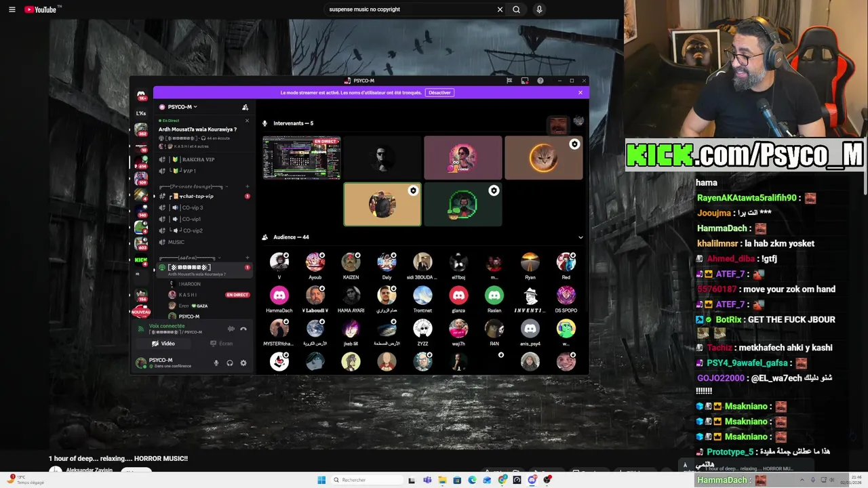Join the MUSIC voice channel
This screenshot has height=488, width=868.
coord(203,242)
